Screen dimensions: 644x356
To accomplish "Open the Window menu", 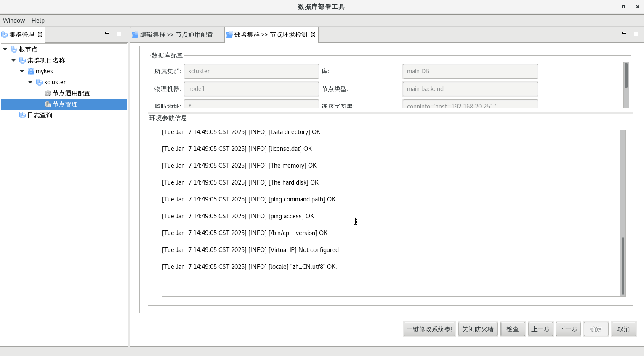I will (14, 21).
